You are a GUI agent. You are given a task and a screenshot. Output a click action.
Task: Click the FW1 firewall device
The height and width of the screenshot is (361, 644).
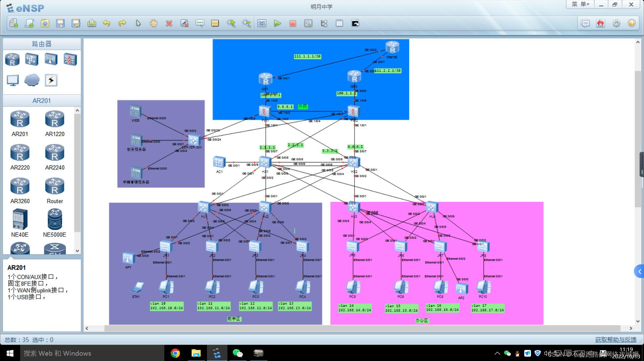pos(265,112)
